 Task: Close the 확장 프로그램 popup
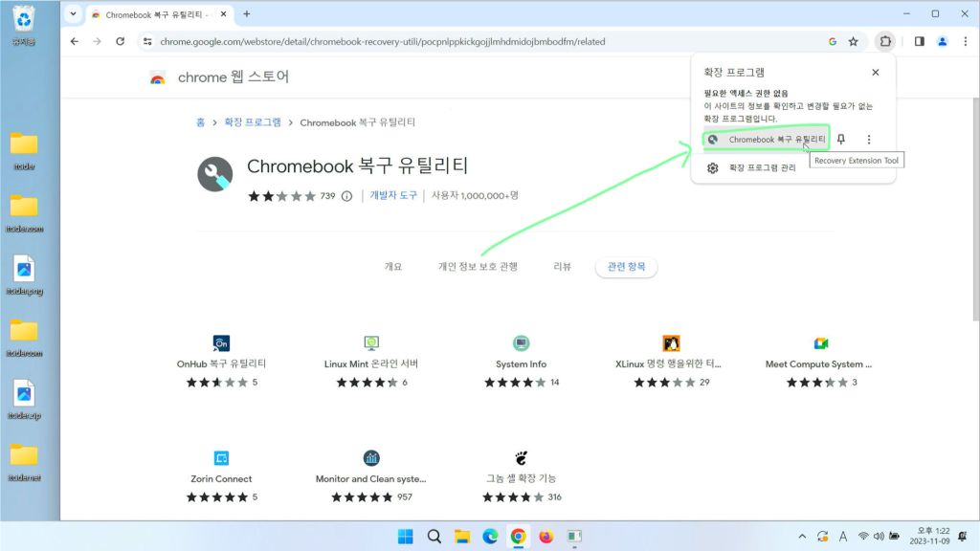875,73
